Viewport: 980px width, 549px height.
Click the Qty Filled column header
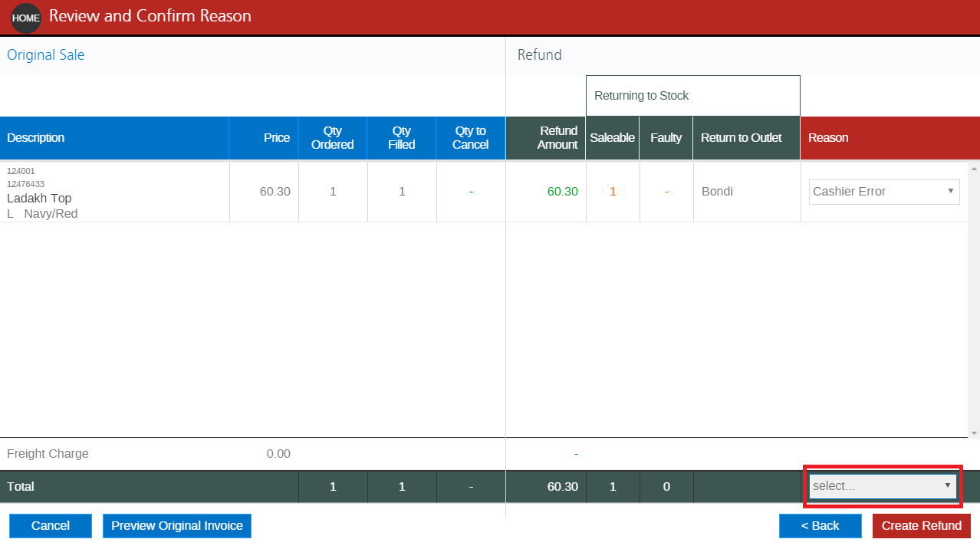click(402, 138)
